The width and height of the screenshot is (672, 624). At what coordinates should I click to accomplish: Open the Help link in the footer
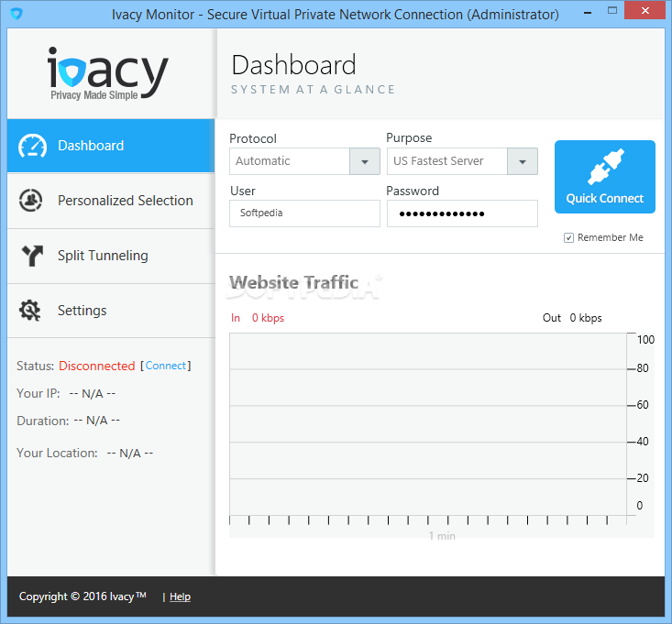click(x=180, y=597)
